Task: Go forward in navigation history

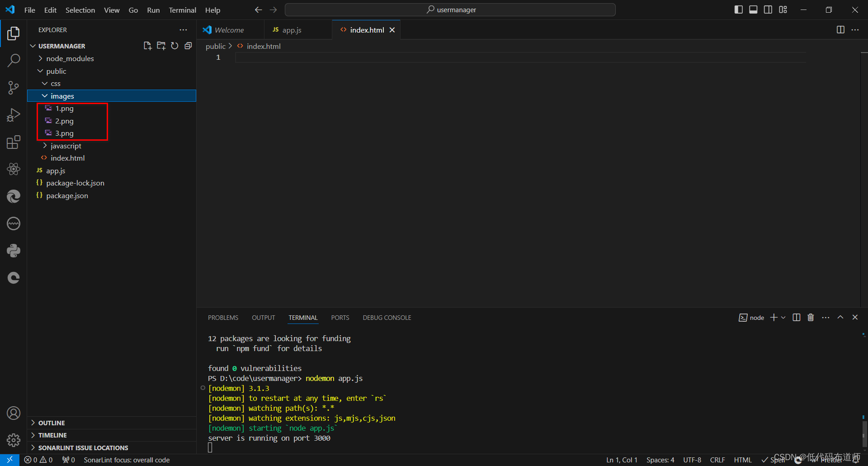Action: click(x=273, y=10)
